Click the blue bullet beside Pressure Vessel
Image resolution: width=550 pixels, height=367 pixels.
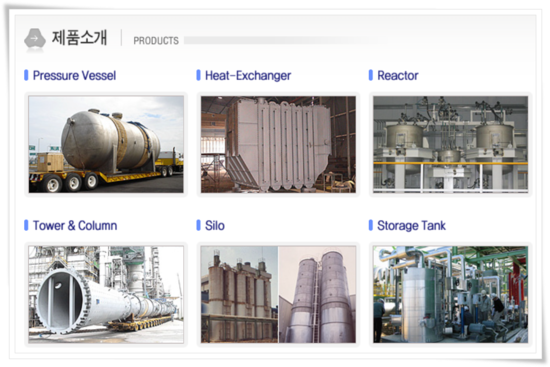coord(26,75)
